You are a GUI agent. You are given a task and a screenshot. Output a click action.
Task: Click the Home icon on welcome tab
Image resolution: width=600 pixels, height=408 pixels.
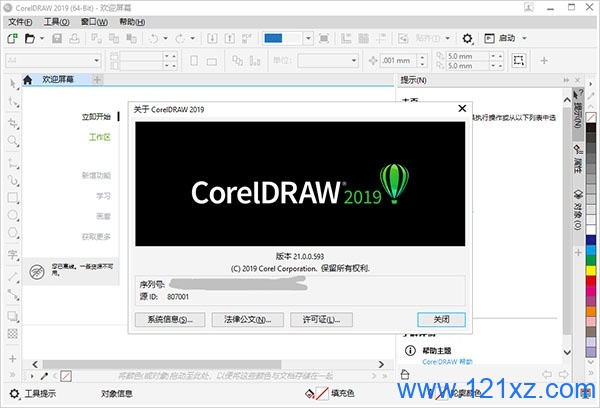pos(28,80)
